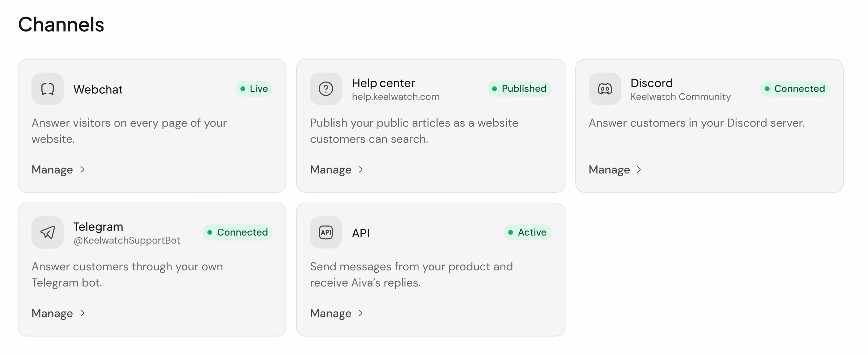Open Manage link in Help center card

click(336, 170)
